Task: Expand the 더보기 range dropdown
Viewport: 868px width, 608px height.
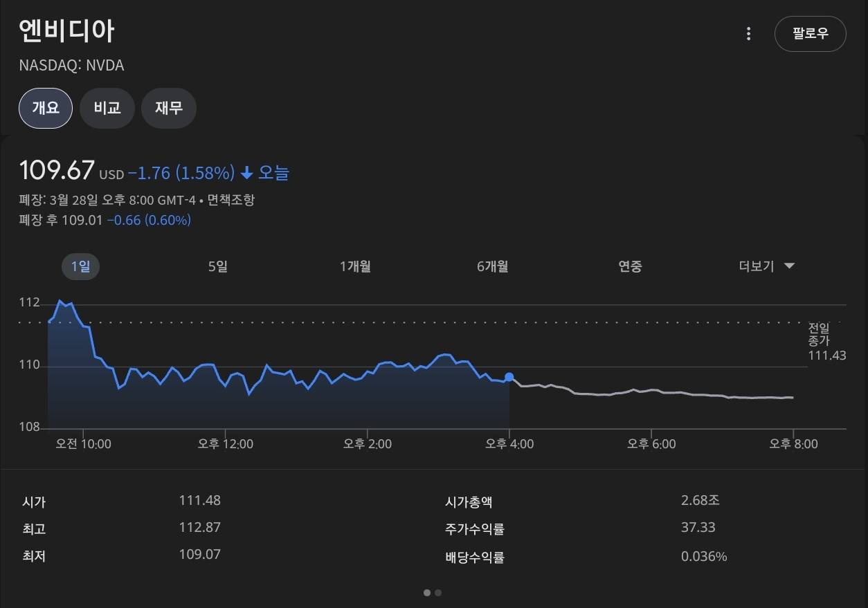Action: point(766,266)
